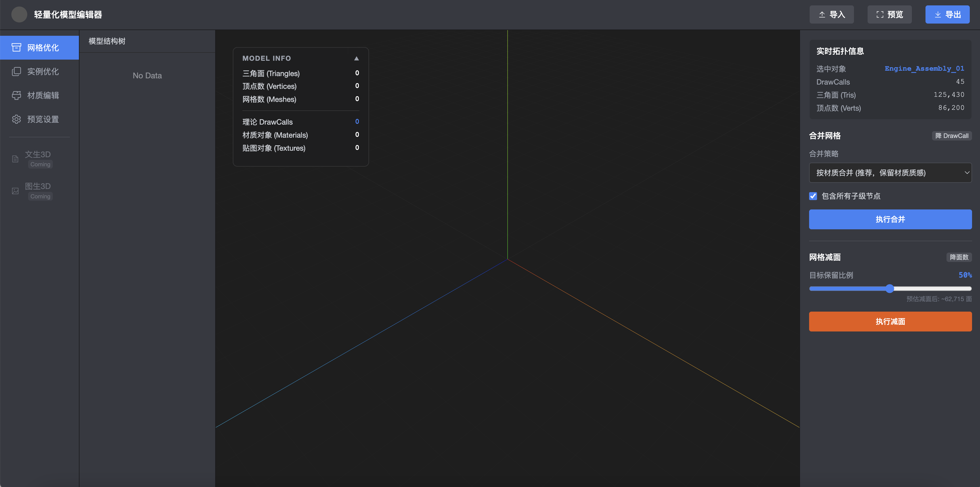Go to 预览设置 section
The height and width of the screenshot is (487, 980).
(x=39, y=119)
